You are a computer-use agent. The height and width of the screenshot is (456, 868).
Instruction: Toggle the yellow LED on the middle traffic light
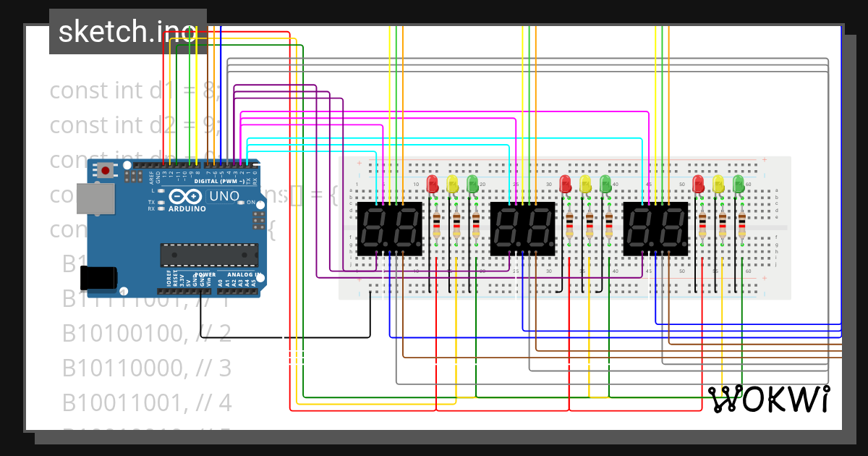(x=584, y=183)
